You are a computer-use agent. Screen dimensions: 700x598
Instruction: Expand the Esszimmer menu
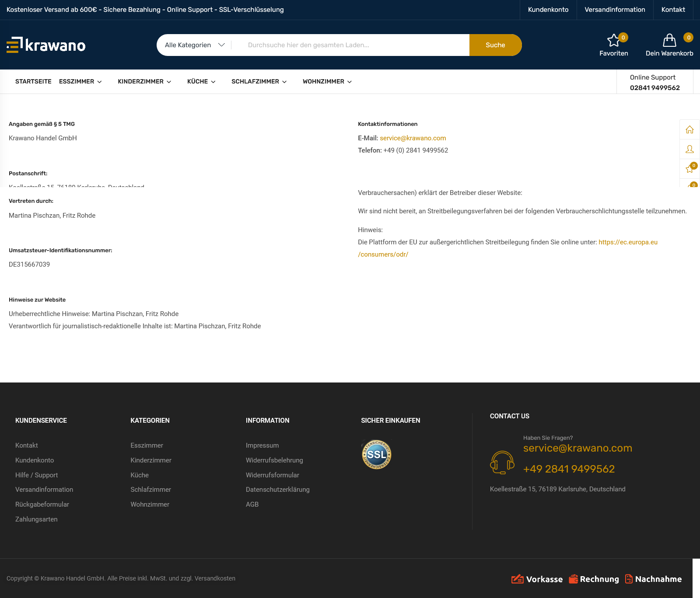(80, 82)
